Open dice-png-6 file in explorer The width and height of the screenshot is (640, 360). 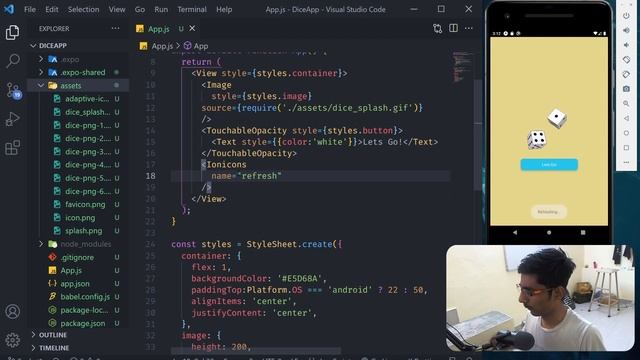(88, 191)
